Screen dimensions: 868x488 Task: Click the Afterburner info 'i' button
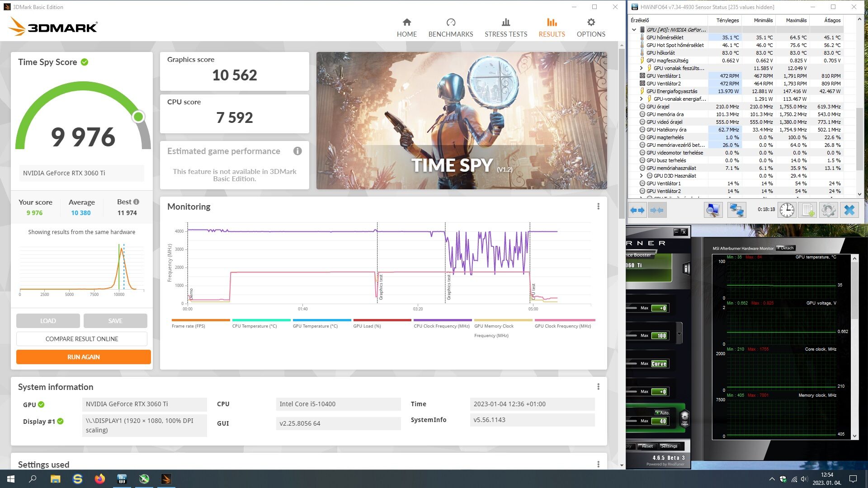[686, 269]
